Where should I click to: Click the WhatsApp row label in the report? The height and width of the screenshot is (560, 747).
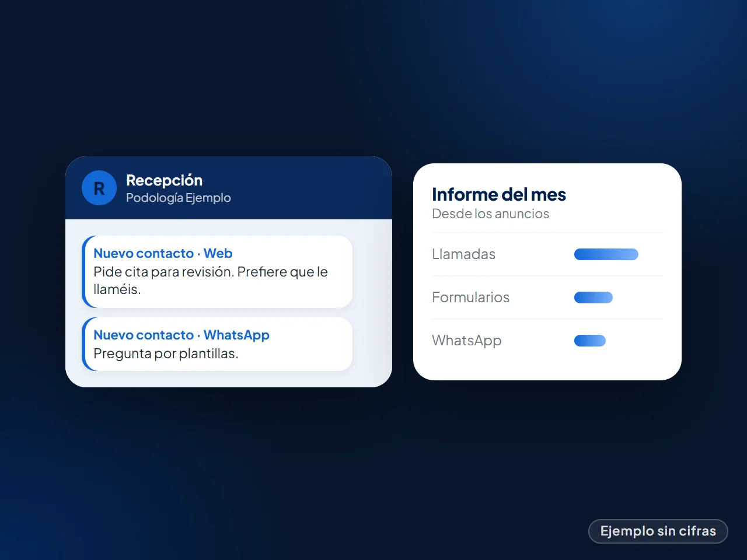click(x=466, y=341)
